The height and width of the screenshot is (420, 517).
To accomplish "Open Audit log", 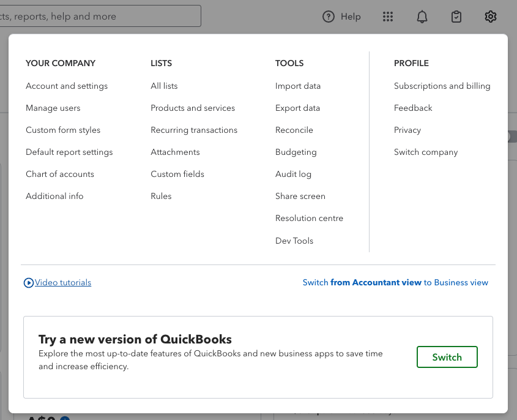I will [x=293, y=174].
